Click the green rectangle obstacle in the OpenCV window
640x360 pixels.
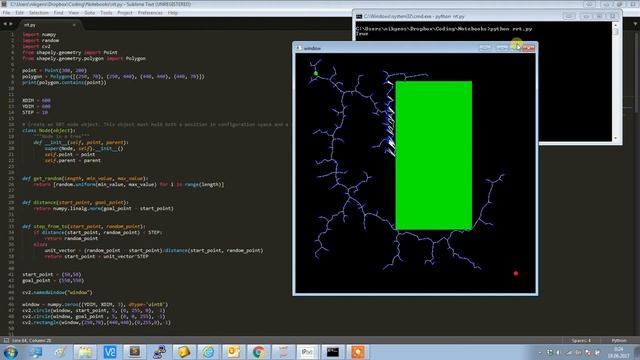(433, 155)
